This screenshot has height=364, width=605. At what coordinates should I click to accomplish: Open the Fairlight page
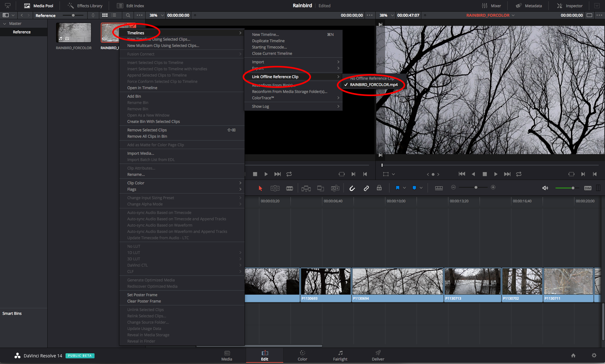coord(340,355)
